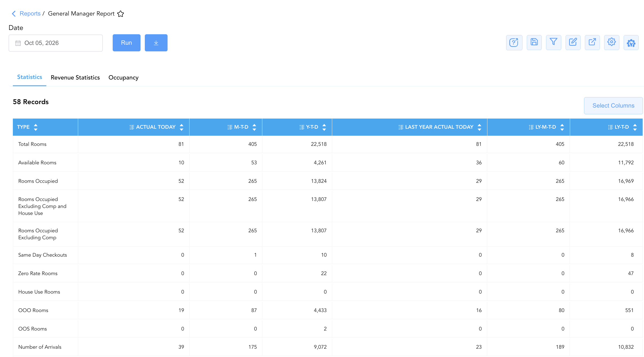
Task: Click the download arrow button
Action: 156,43
